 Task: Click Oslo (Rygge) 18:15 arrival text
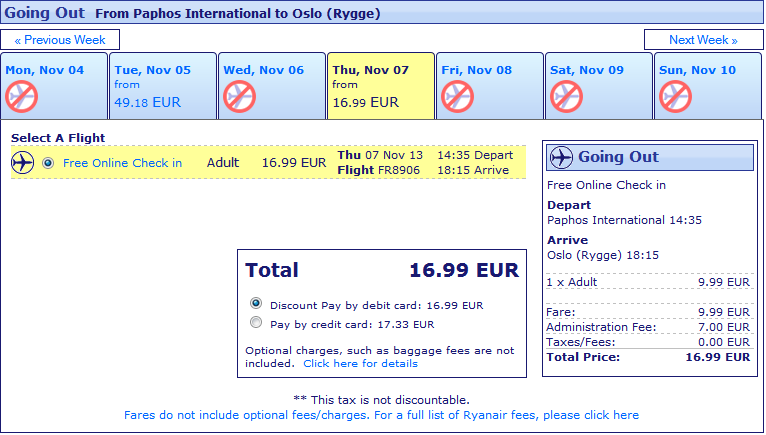coord(603,255)
